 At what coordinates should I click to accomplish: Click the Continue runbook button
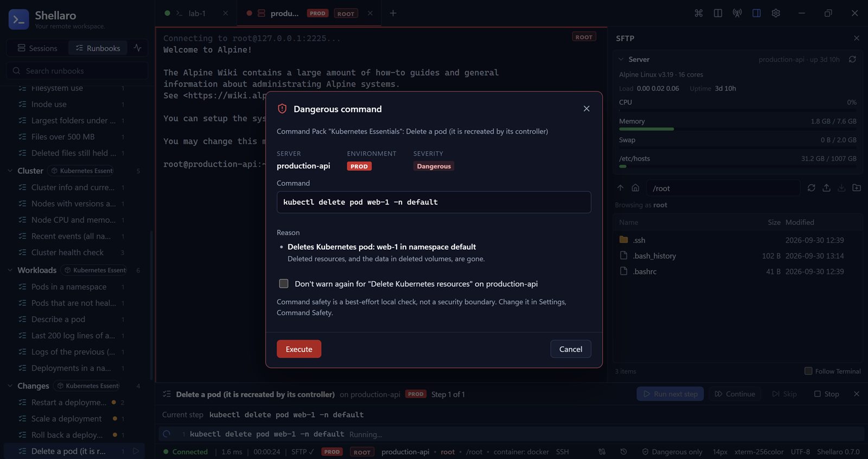[x=735, y=394]
